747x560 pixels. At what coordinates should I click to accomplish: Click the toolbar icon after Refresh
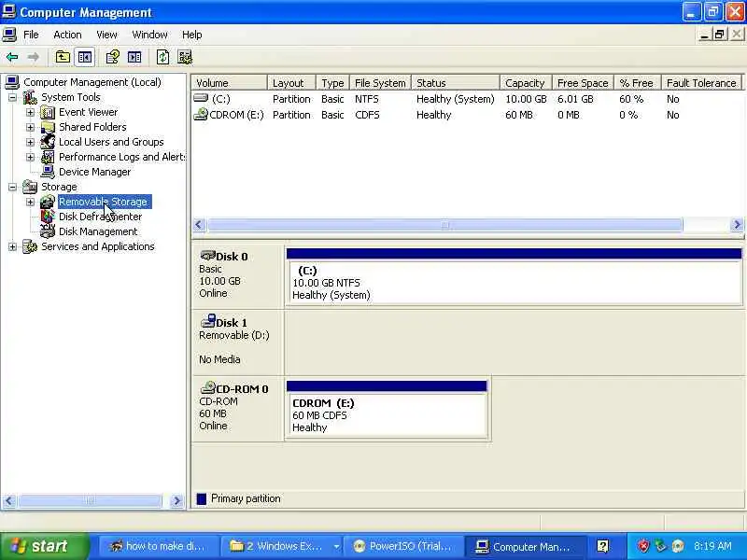(x=185, y=57)
